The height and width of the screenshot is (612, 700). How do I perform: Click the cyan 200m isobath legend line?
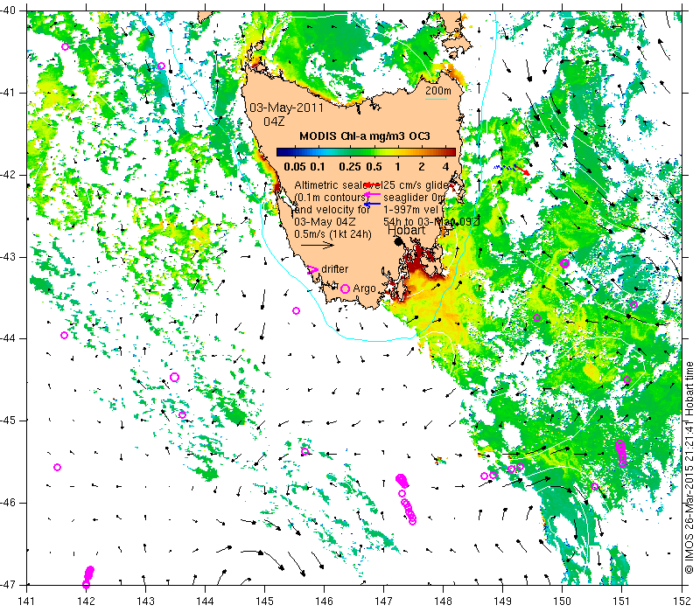(436, 99)
